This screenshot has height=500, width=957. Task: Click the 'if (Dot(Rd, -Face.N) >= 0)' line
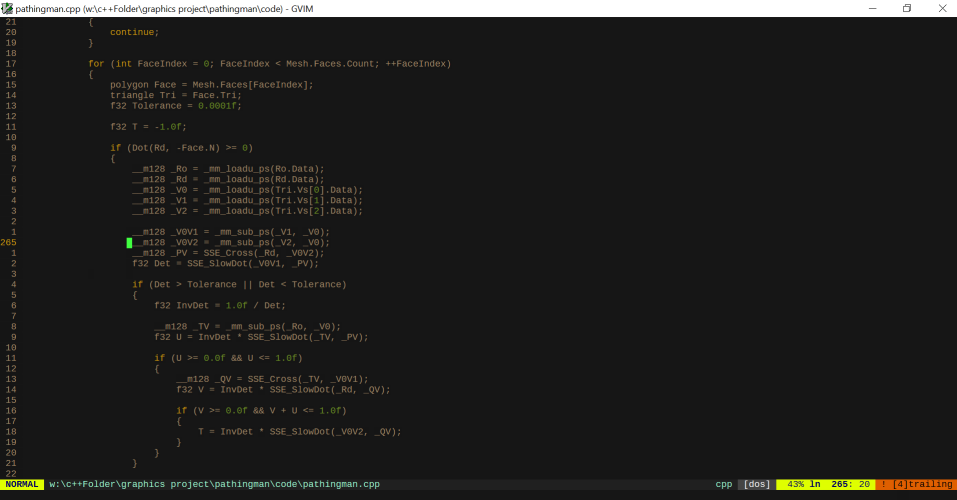point(181,148)
